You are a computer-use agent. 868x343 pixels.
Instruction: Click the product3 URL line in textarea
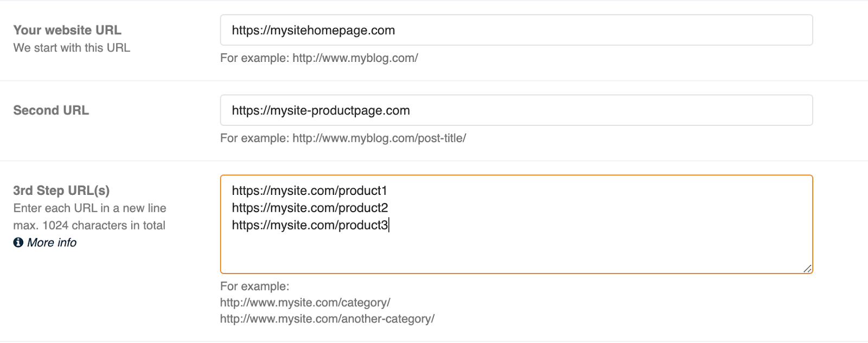coord(310,225)
